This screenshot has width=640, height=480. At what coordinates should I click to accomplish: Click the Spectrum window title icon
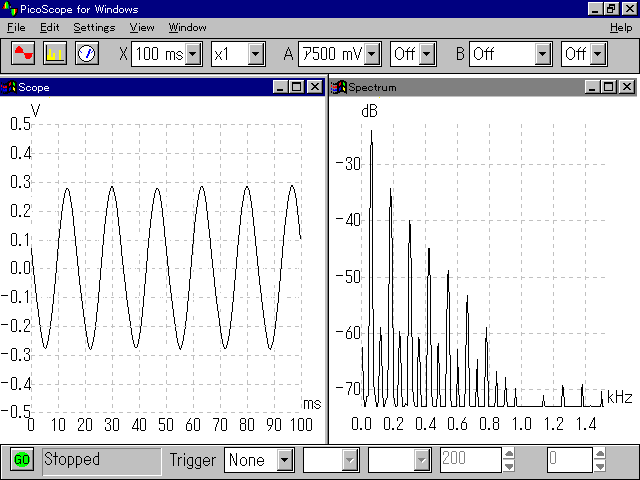point(339,87)
